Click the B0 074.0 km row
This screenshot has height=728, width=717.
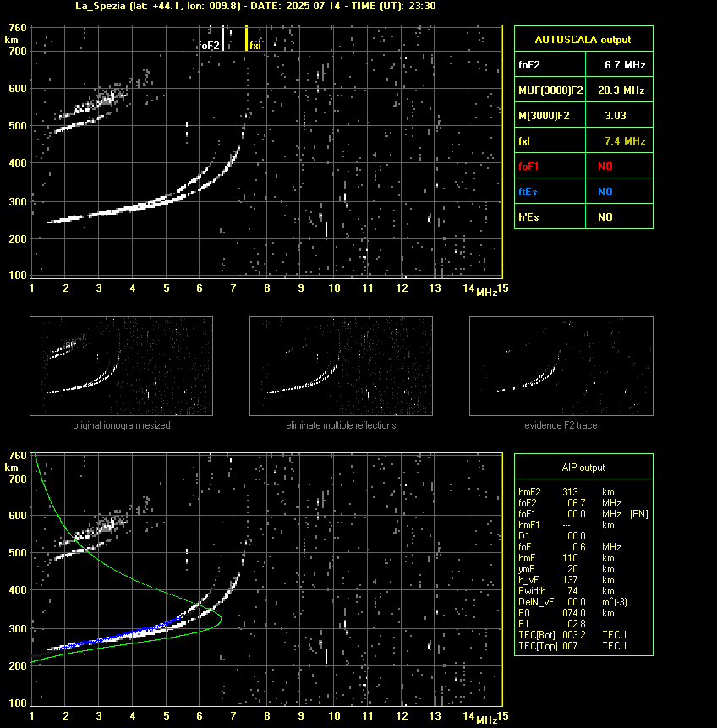click(x=566, y=613)
